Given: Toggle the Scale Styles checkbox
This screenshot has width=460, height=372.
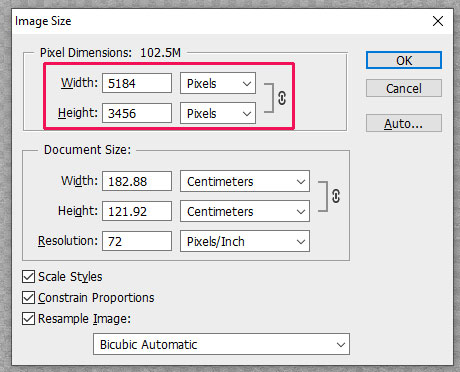Looking at the screenshot, I should coord(28,277).
